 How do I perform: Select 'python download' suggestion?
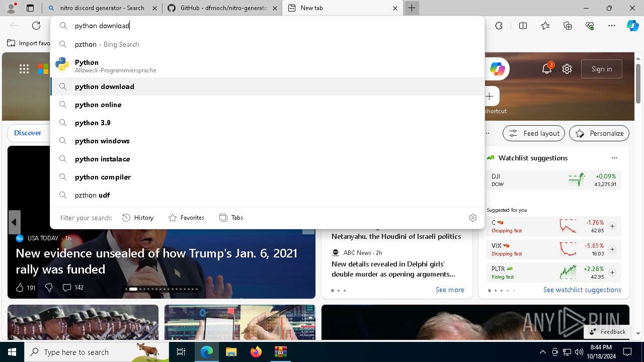267,86
